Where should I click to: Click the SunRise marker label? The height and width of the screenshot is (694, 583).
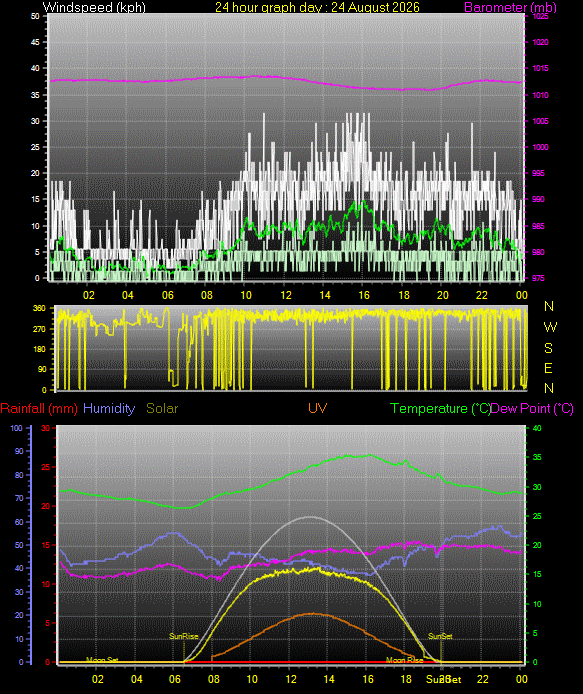point(184,636)
